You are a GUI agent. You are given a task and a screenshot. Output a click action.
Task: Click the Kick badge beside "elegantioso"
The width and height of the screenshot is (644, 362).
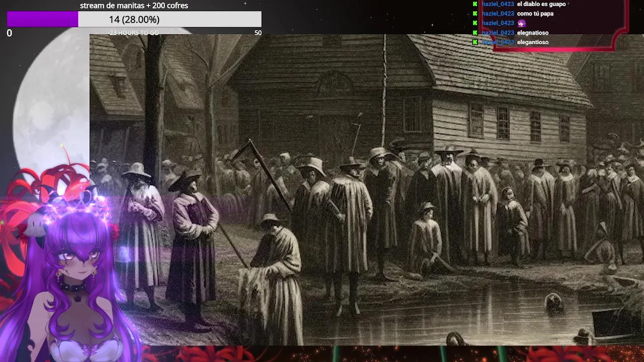click(x=475, y=42)
